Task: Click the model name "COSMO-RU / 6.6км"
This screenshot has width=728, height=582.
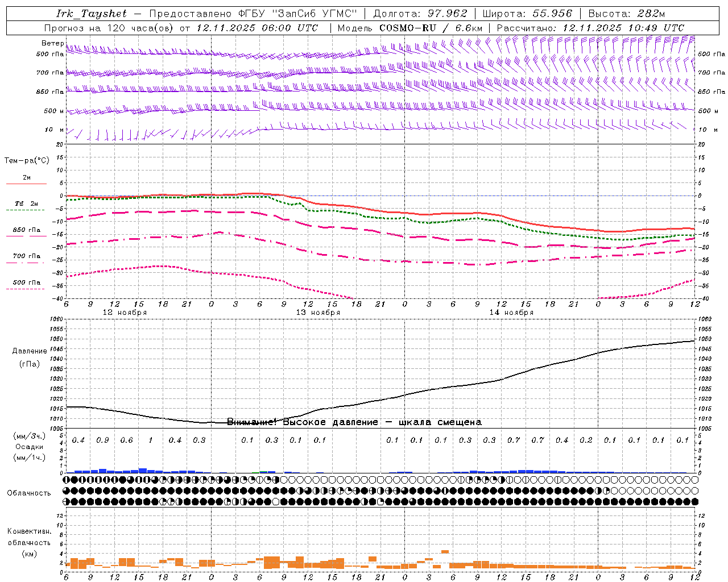Action: click(x=431, y=28)
